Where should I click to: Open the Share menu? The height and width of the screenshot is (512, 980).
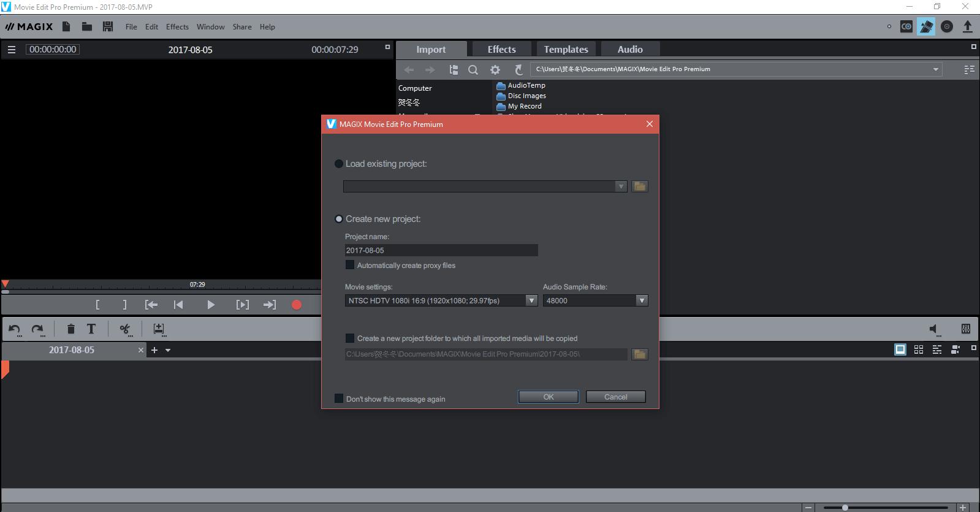pyautogui.click(x=242, y=27)
